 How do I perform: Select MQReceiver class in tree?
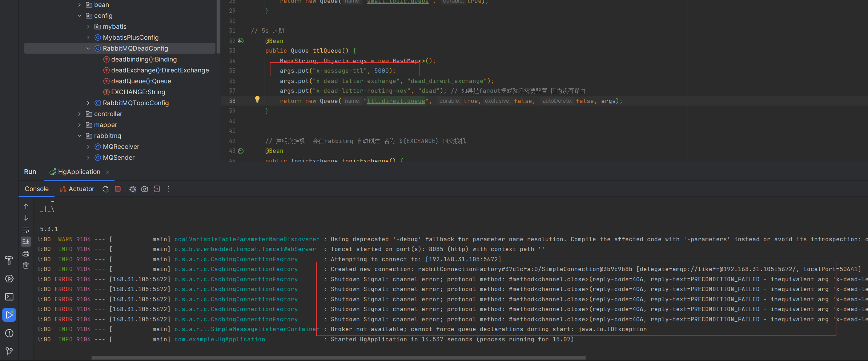point(121,147)
